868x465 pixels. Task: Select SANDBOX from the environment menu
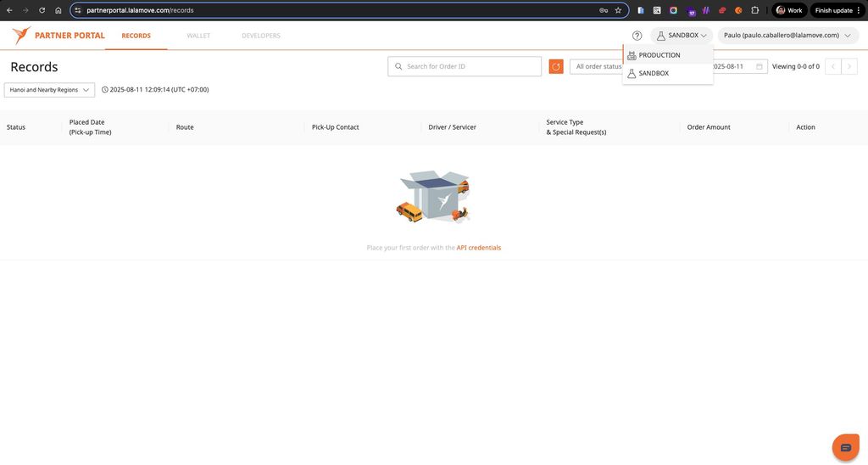point(654,74)
